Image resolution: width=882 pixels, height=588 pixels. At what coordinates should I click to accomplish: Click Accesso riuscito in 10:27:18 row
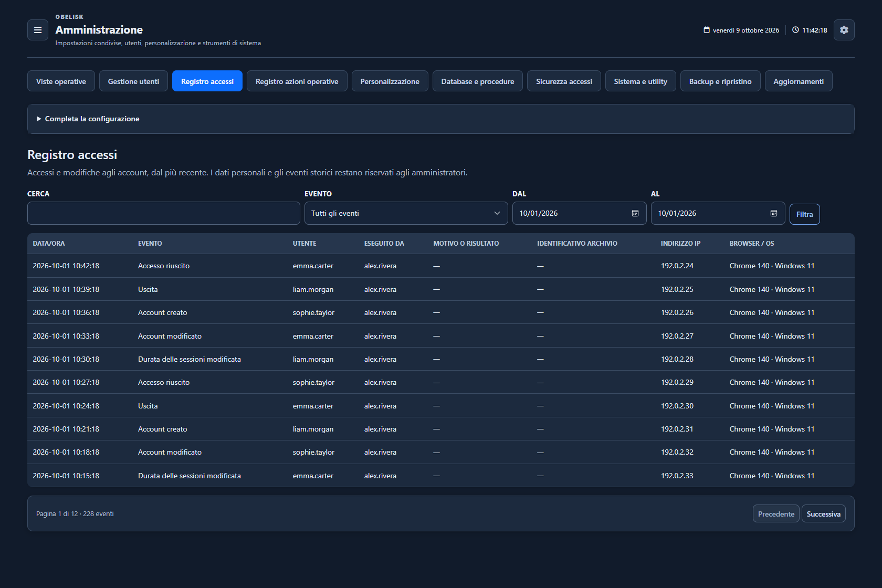coord(164,382)
